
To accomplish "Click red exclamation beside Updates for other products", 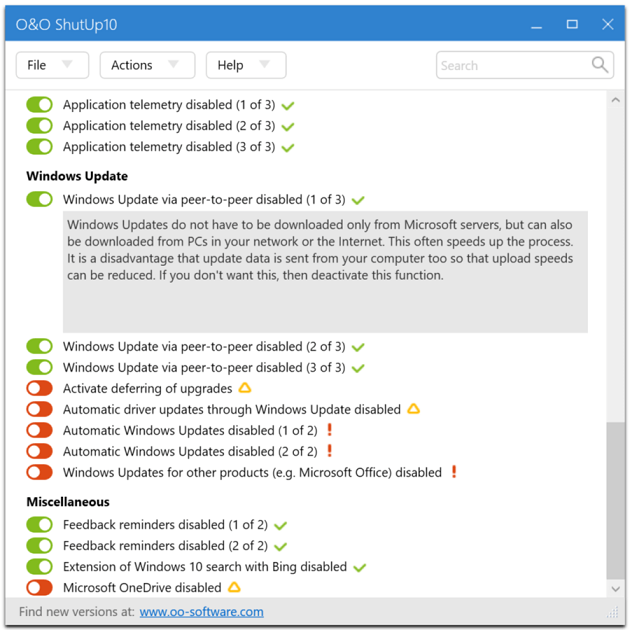I will tap(454, 472).
